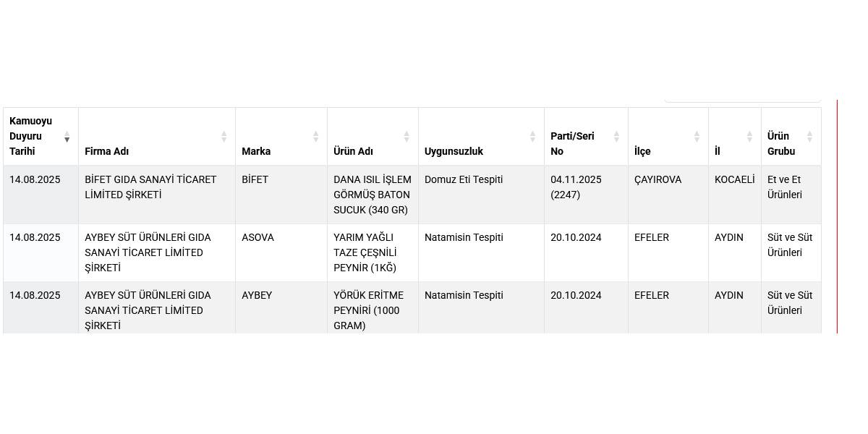Sort by Parti/Seri No arrows
The image size is (868, 434).
pyautogui.click(x=616, y=136)
